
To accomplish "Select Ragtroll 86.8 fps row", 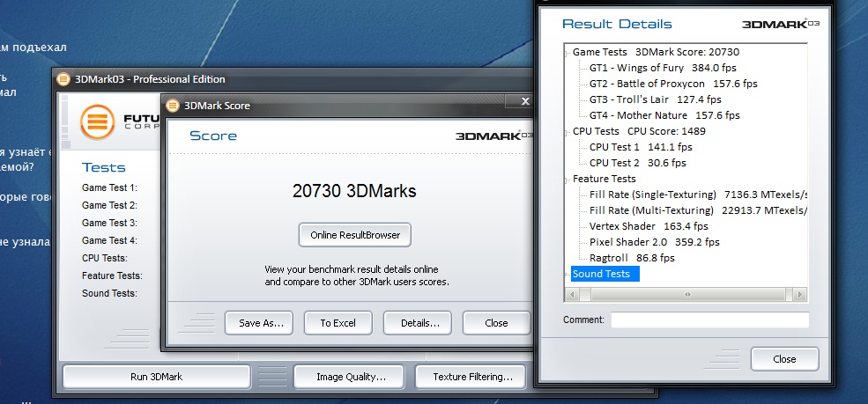I will click(x=632, y=258).
